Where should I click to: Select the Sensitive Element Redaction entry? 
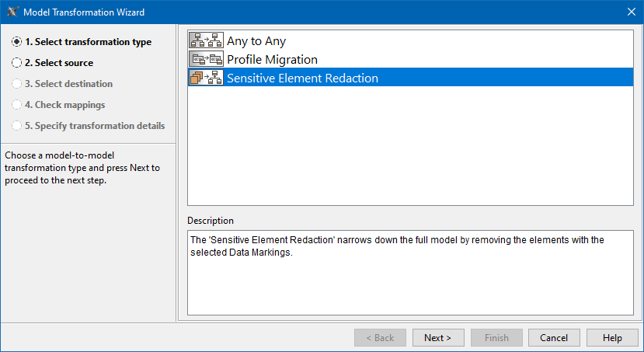(x=302, y=78)
